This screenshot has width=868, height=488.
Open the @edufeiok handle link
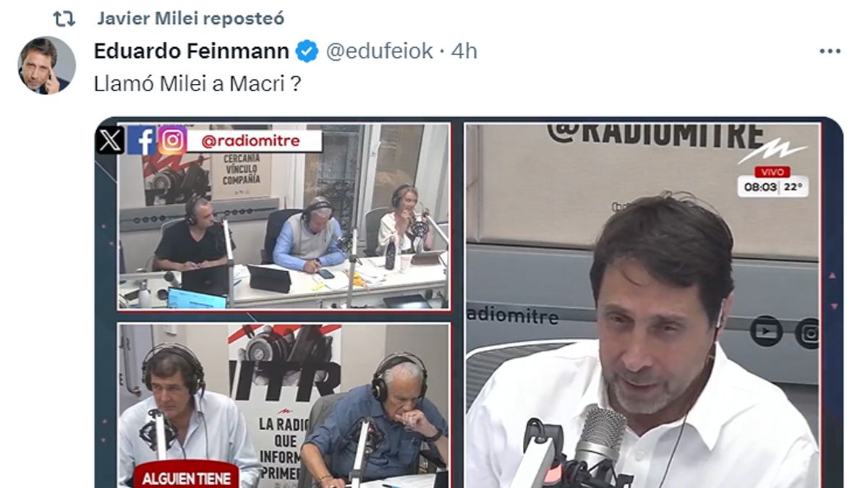coord(380,51)
